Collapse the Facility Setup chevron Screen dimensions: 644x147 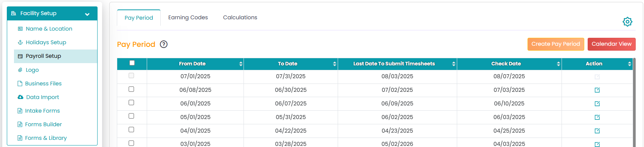[x=87, y=14]
